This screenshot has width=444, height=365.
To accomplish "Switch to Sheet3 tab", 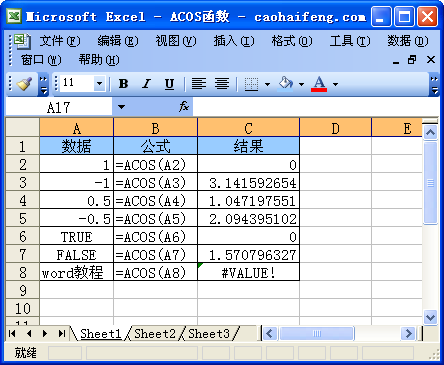I will (x=209, y=333).
